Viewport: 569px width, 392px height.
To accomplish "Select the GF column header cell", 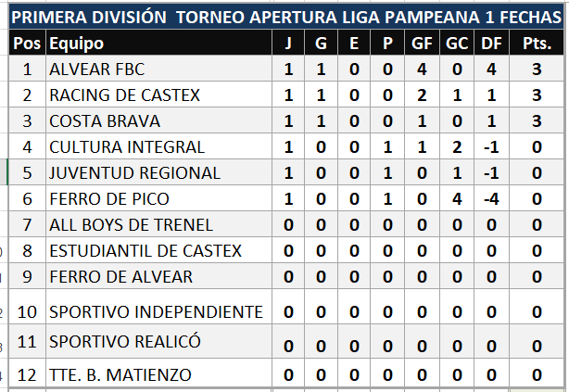I will tap(421, 44).
